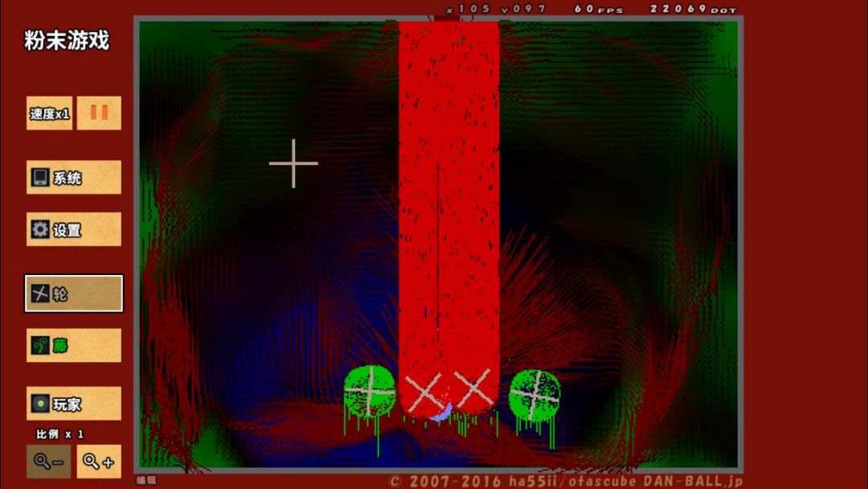Click the right X-shaped wheel in red column
This screenshot has width=868, height=489.
click(x=473, y=388)
